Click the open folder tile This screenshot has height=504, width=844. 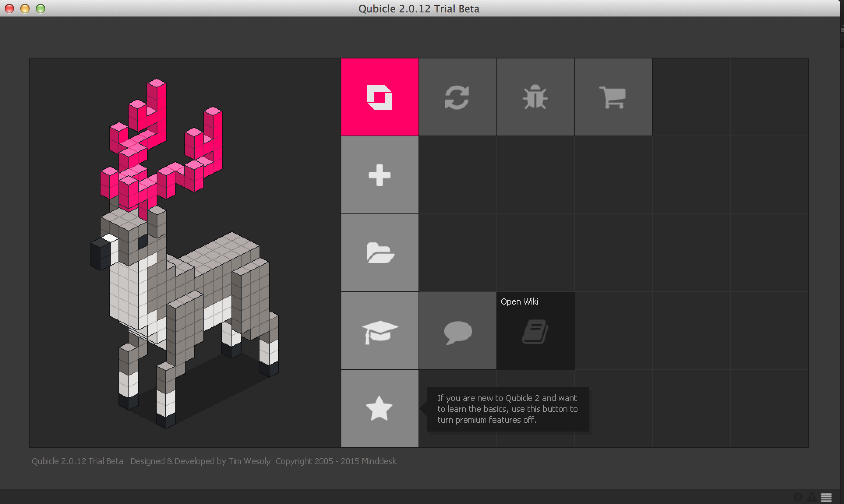(x=380, y=253)
